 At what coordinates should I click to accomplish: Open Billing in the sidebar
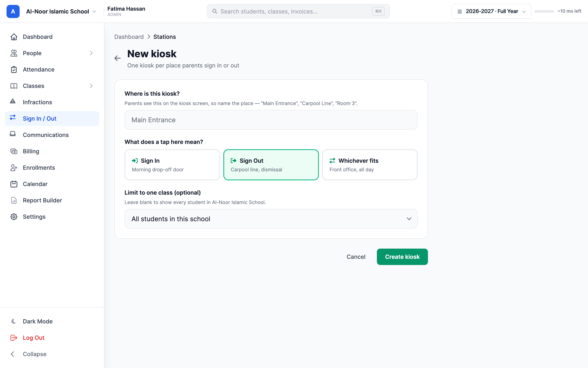(x=52, y=151)
